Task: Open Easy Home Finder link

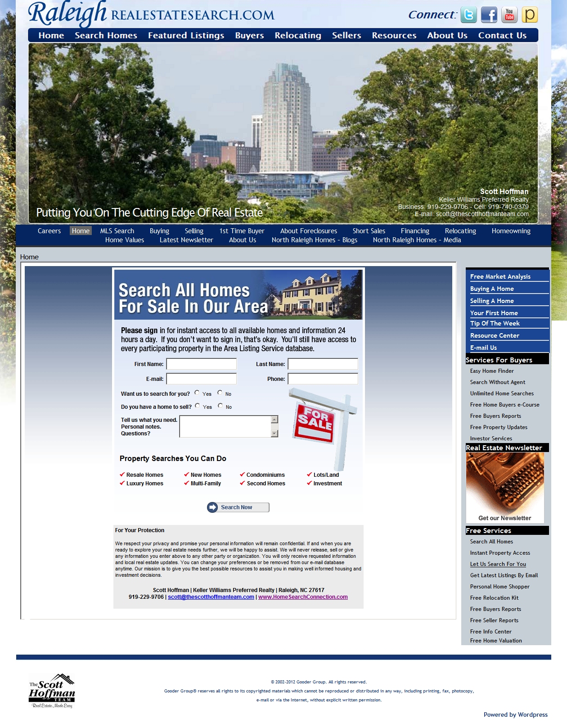Action: pyautogui.click(x=492, y=371)
